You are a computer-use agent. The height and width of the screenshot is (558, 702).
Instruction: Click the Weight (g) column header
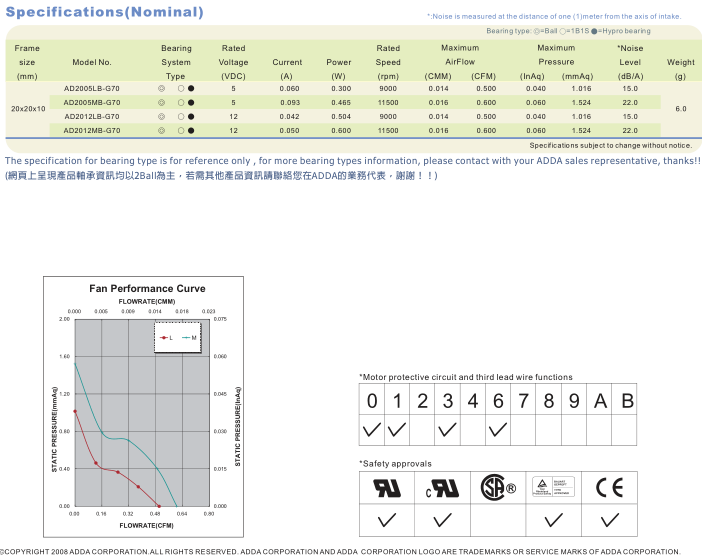pos(681,69)
